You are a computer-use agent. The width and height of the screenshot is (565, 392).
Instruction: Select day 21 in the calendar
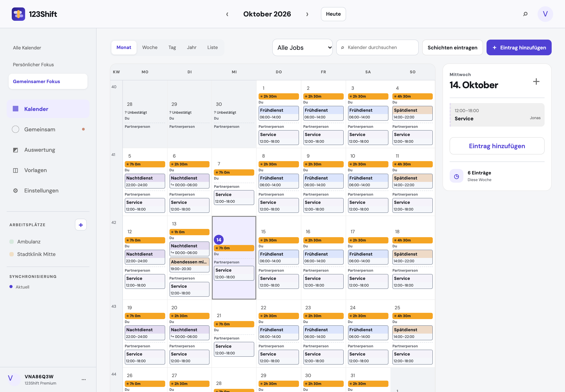[x=219, y=315]
